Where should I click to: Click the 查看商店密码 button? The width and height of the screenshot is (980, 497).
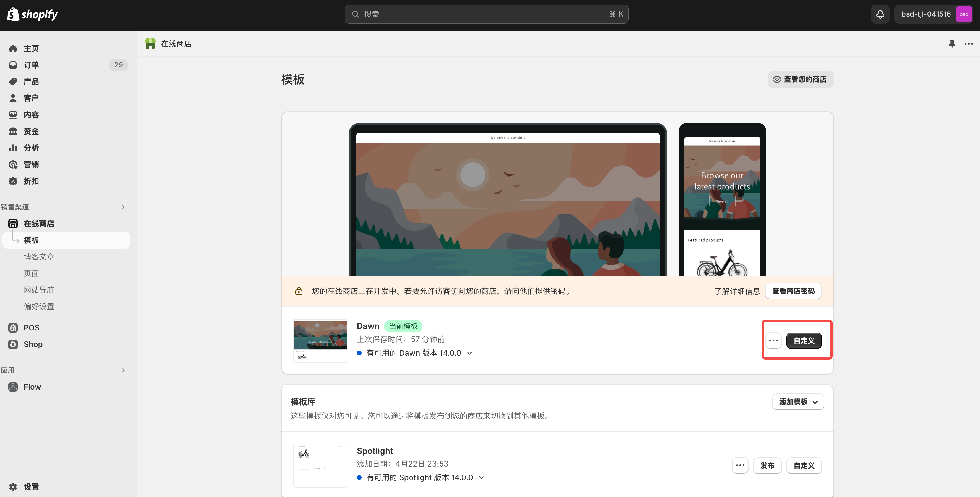click(x=793, y=291)
